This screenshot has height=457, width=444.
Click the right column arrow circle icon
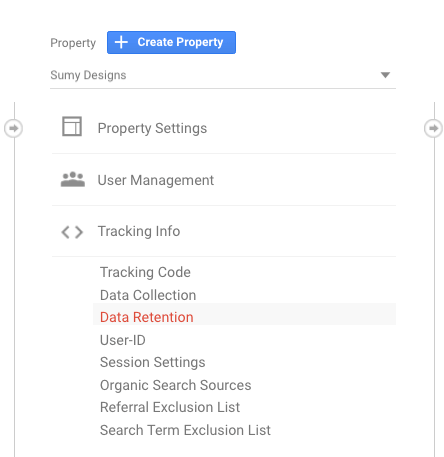(x=433, y=128)
